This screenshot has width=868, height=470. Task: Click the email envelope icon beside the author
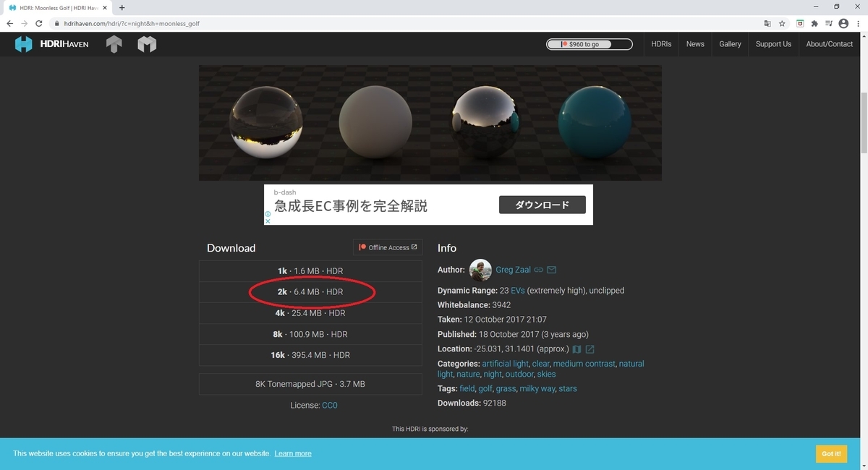point(551,270)
